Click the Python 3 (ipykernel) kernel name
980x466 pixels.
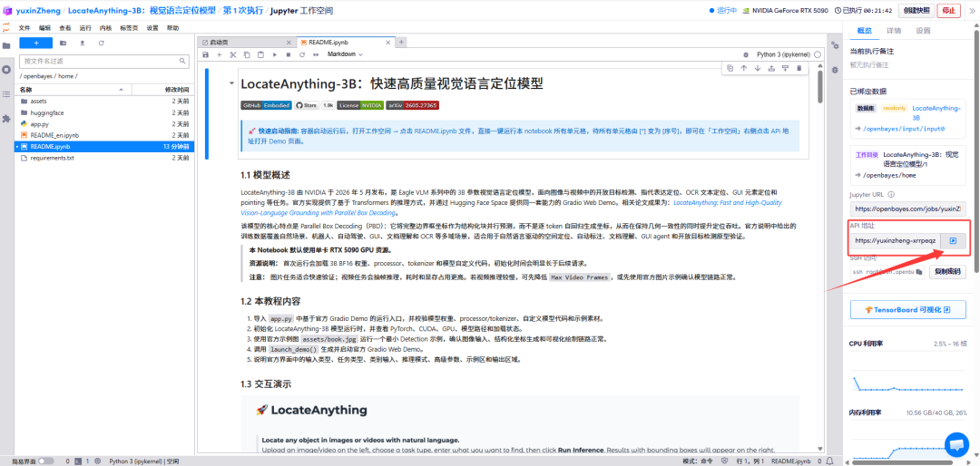point(784,55)
